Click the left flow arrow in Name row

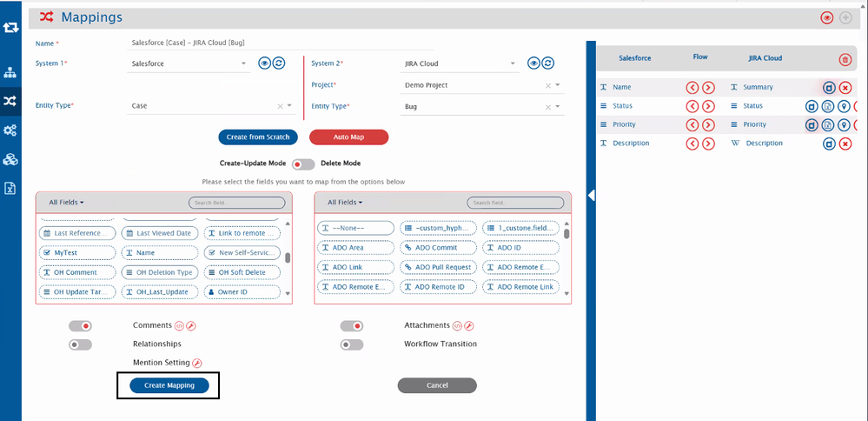coord(692,88)
